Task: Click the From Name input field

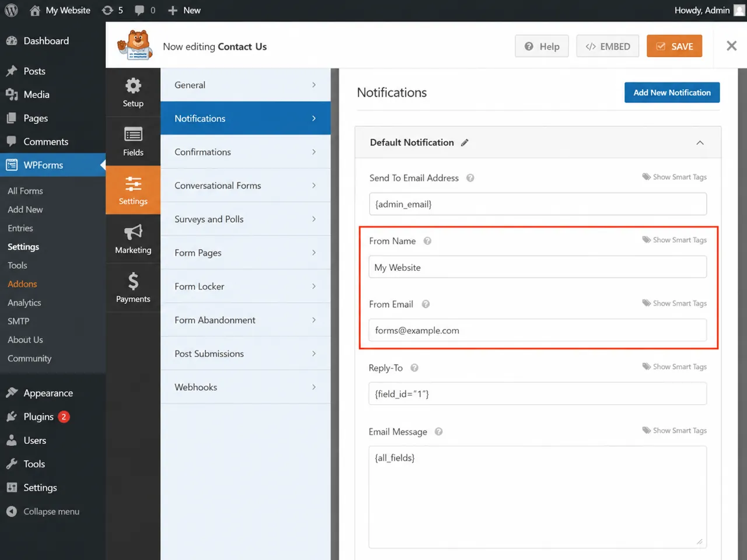Action: (537, 267)
